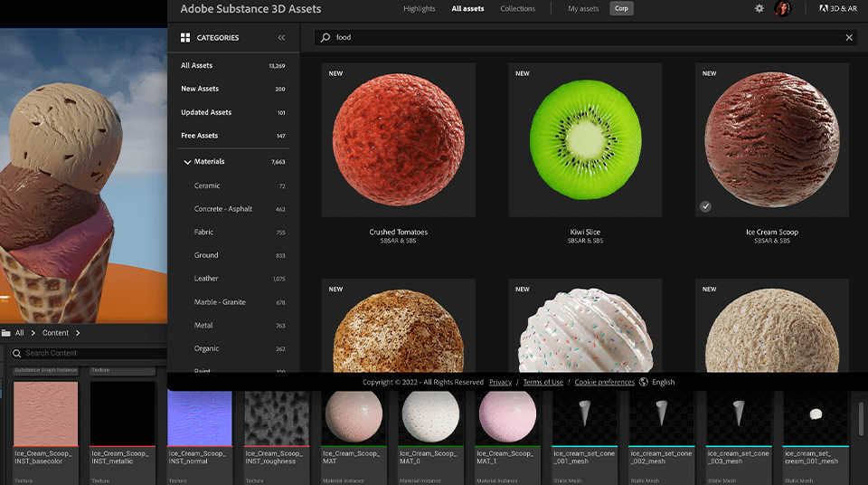Image resolution: width=868 pixels, height=485 pixels.
Task: Open the Kiwi Slice material thumbnail
Action: (585, 139)
